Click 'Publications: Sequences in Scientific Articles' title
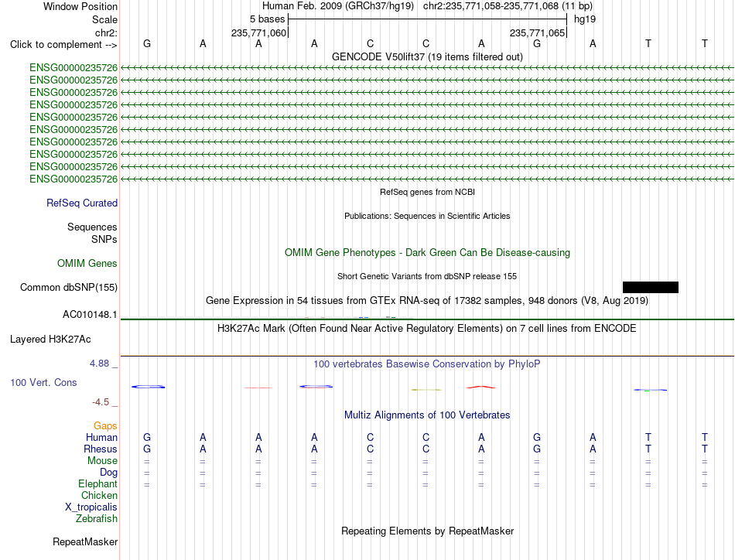Image resolution: width=735 pixels, height=560 pixels. tap(427, 216)
